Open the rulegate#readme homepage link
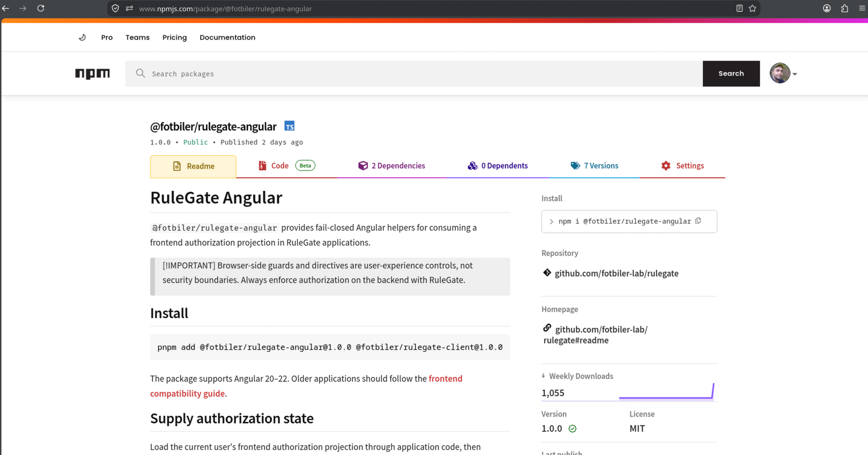 point(596,335)
